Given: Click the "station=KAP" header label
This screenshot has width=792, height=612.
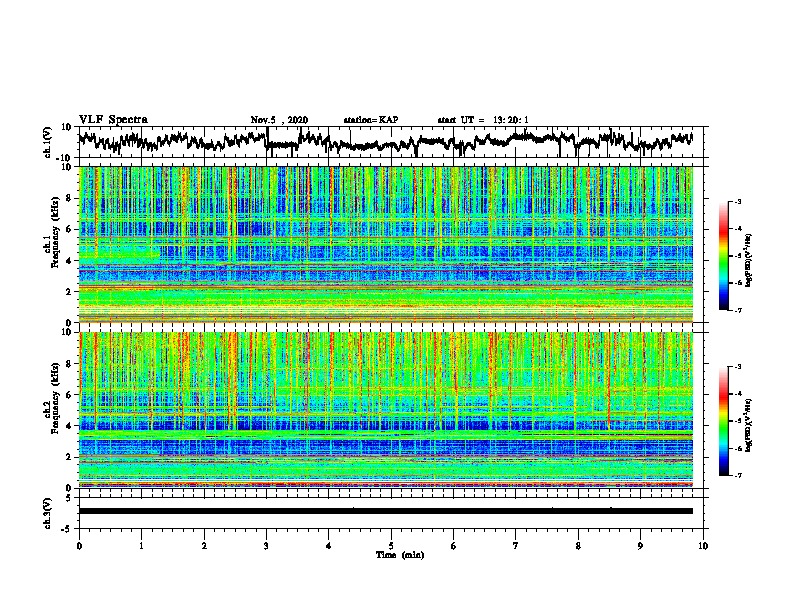Looking at the screenshot, I should coord(371,120).
